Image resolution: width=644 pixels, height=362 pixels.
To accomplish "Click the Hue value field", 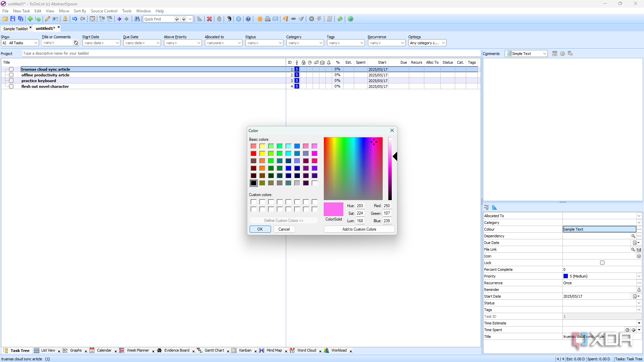I will pos(360,206).
